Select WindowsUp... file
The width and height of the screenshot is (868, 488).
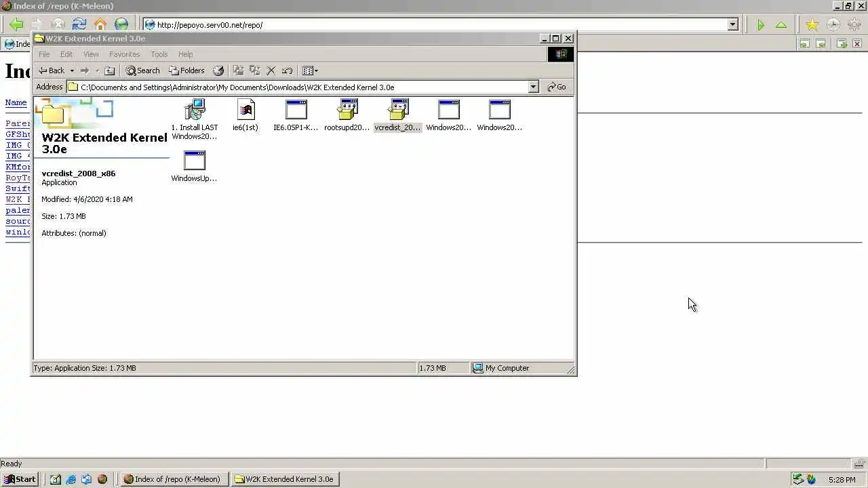194,167
